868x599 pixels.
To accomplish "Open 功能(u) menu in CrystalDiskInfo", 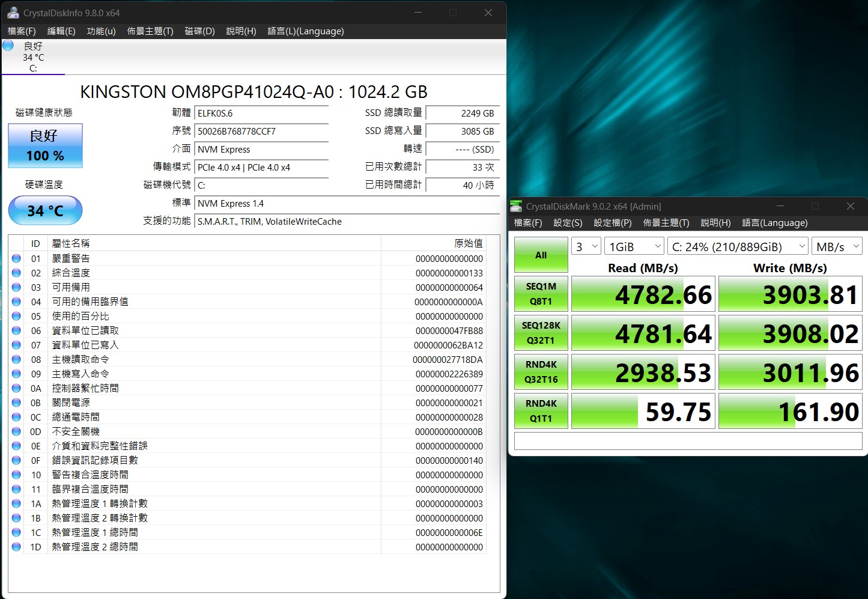I will (101, 31).
